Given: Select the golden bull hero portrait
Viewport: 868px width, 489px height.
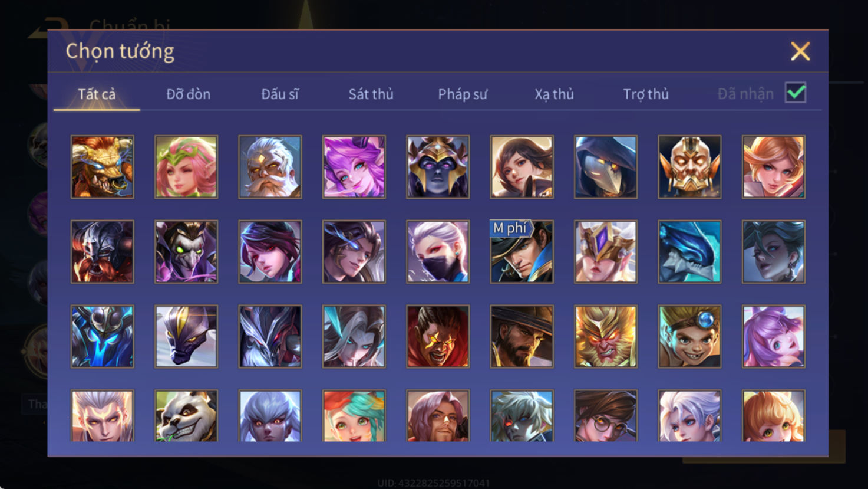Looking at the screenshot, I should click(x=103, y=167).
